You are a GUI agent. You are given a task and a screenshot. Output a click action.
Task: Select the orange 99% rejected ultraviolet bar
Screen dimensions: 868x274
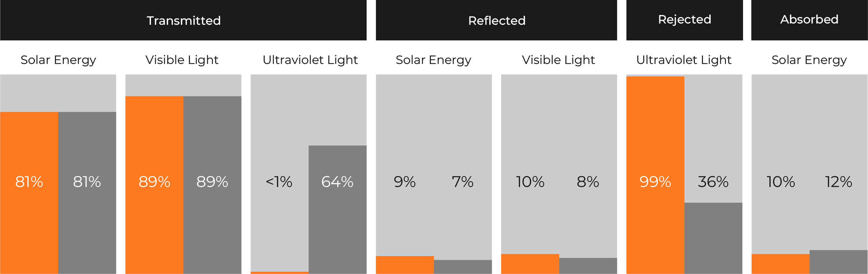[655, 175]
